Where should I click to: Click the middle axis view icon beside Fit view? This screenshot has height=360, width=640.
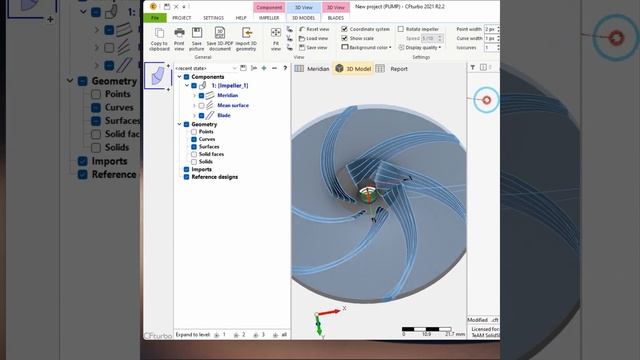coord(289,38)
